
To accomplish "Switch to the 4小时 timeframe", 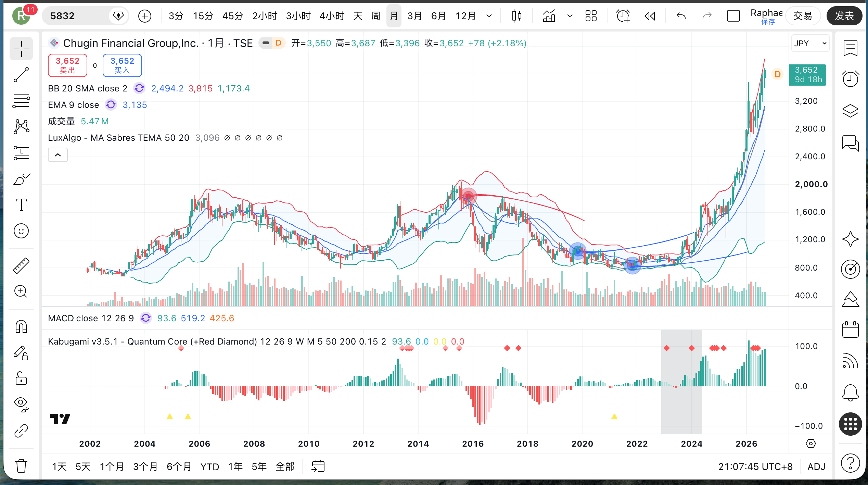I will pyautogui.click(x=332, y=16).
